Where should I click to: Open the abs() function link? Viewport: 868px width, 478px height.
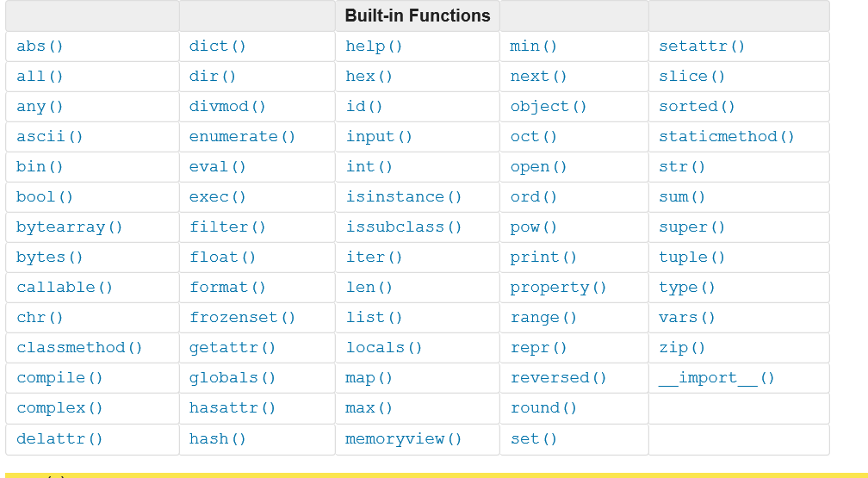pos(40,46)
